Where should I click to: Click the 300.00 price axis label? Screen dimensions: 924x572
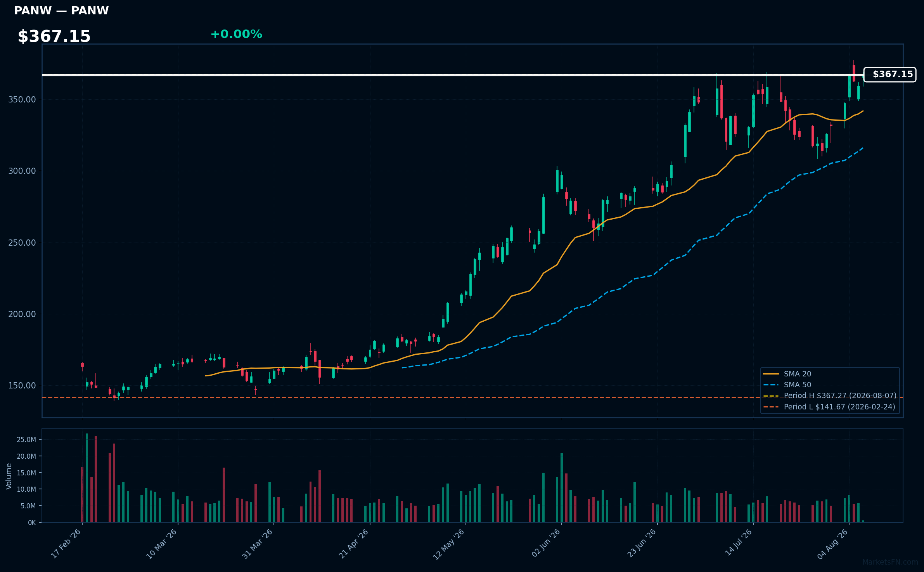(x=22, y=171)
